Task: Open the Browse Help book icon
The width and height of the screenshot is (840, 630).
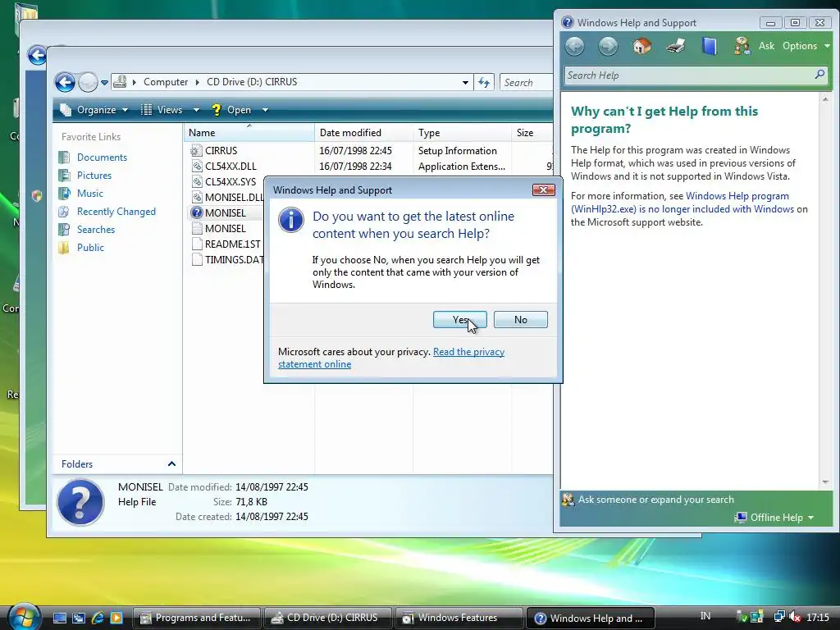Action: tap(710, 46)
